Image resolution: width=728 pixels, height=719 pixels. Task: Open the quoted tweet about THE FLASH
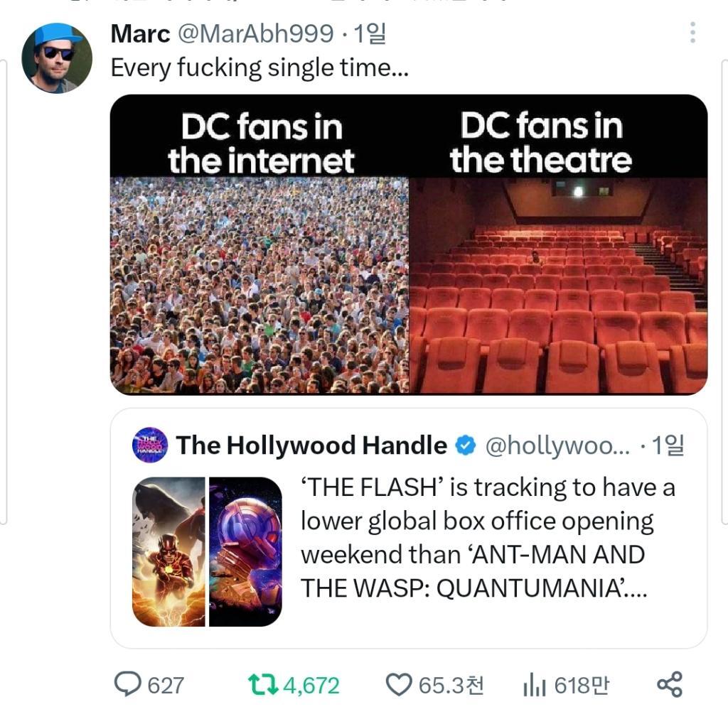[x=409, y=529]
